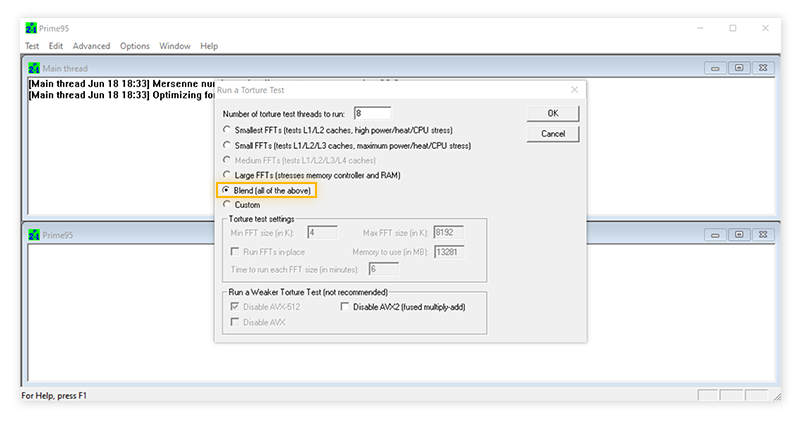Enable Disable AVX2 (fused multiply-add) checkbox

click(346, 307)
